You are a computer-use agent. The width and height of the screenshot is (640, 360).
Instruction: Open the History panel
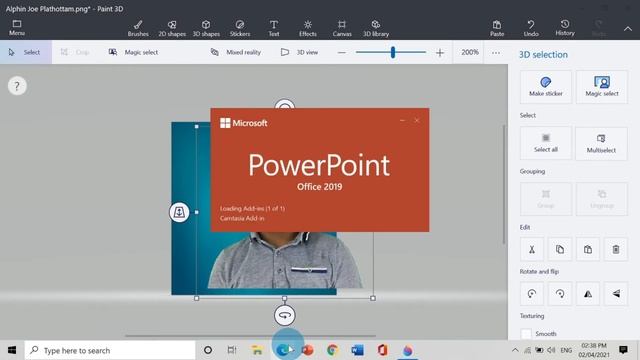coord(565,28)
